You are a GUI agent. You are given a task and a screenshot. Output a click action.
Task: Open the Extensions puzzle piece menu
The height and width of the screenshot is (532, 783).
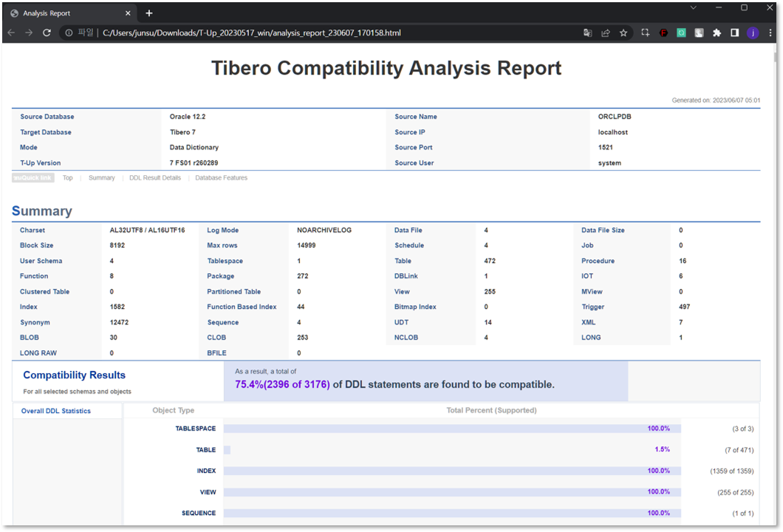click(x=717, y=33)
